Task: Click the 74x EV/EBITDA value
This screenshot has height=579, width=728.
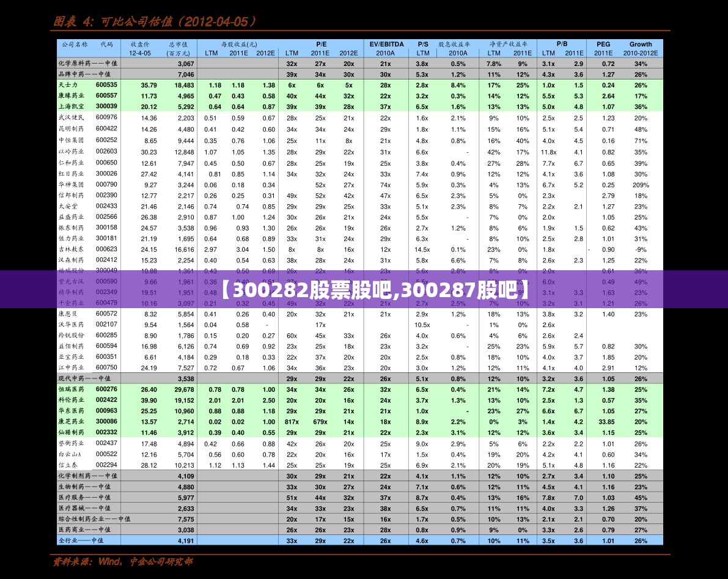Action: (x=385, y=185)
